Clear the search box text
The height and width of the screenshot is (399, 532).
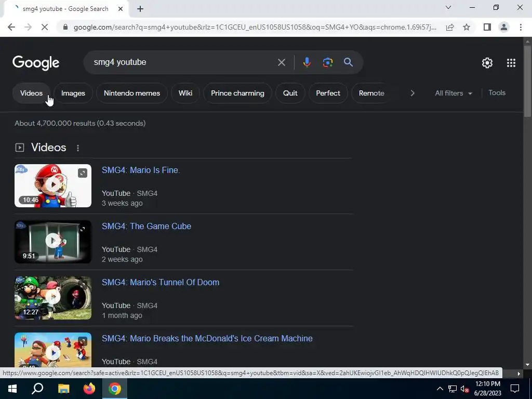coord(281,62)
